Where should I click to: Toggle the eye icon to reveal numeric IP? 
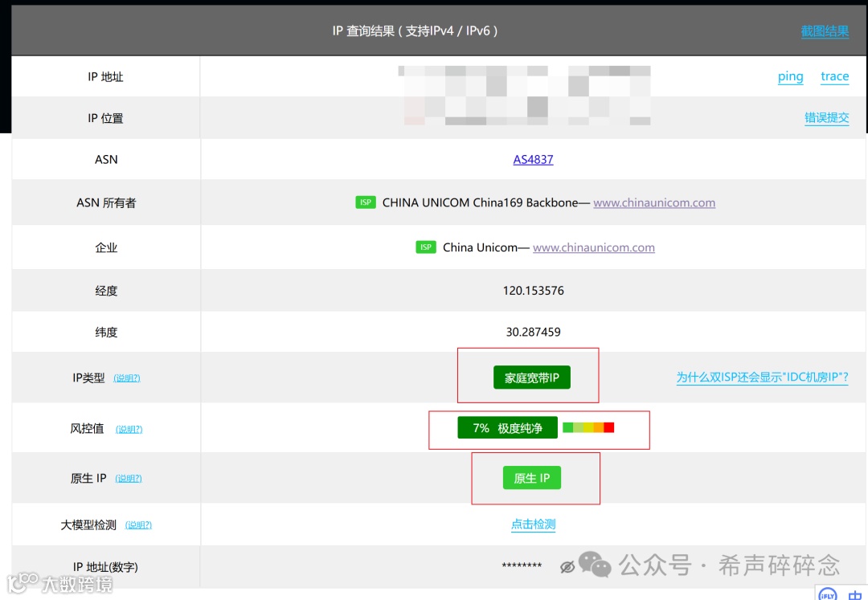(567, 567)
